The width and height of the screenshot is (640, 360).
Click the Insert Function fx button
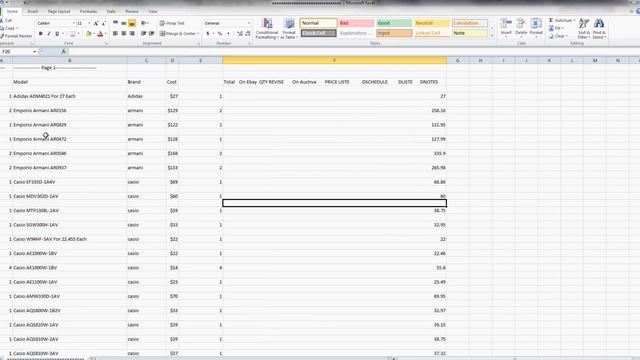click(64, 52)
